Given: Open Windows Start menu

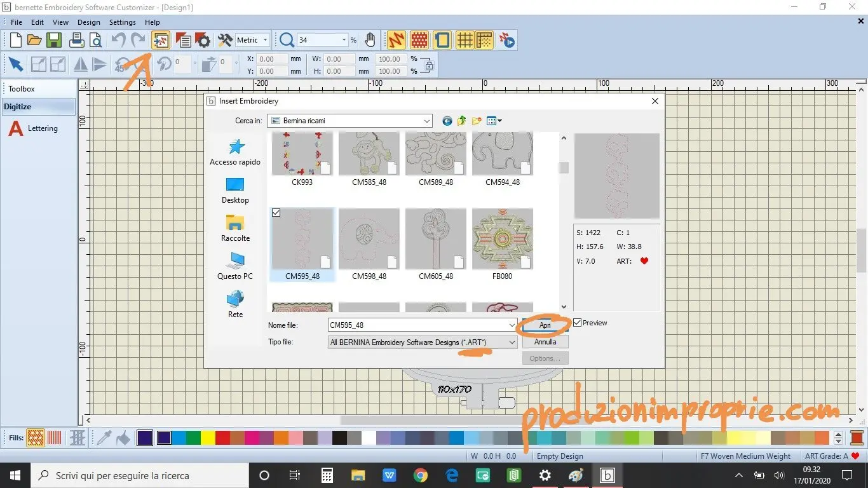Looking at the screenshot, I should click(x=14, y=475).
